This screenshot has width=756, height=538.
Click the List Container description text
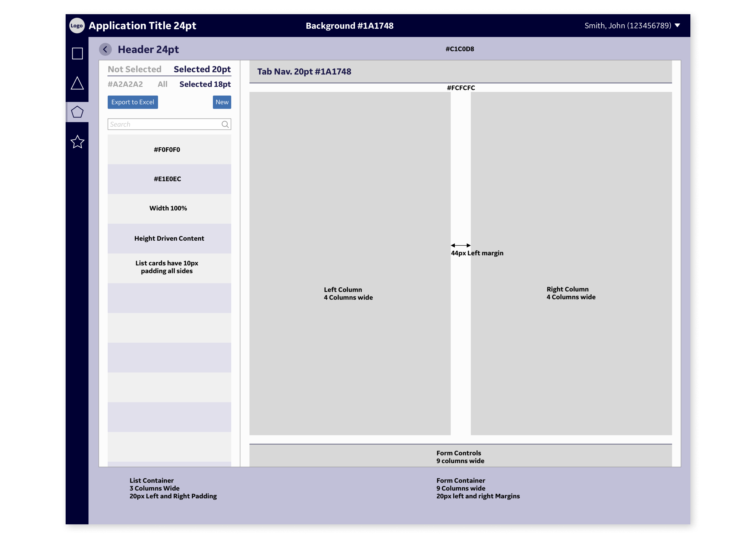click(173, 488)
